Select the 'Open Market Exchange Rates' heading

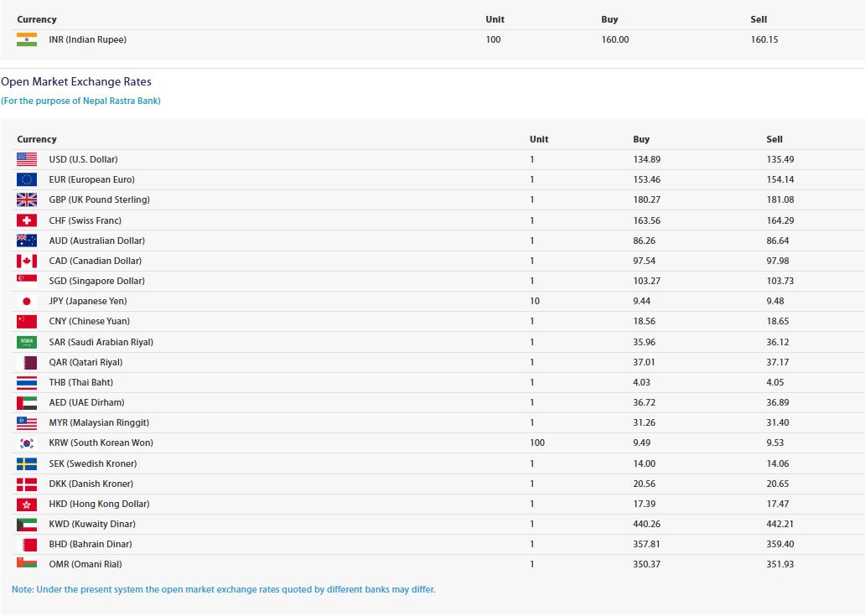click(76, 81)
